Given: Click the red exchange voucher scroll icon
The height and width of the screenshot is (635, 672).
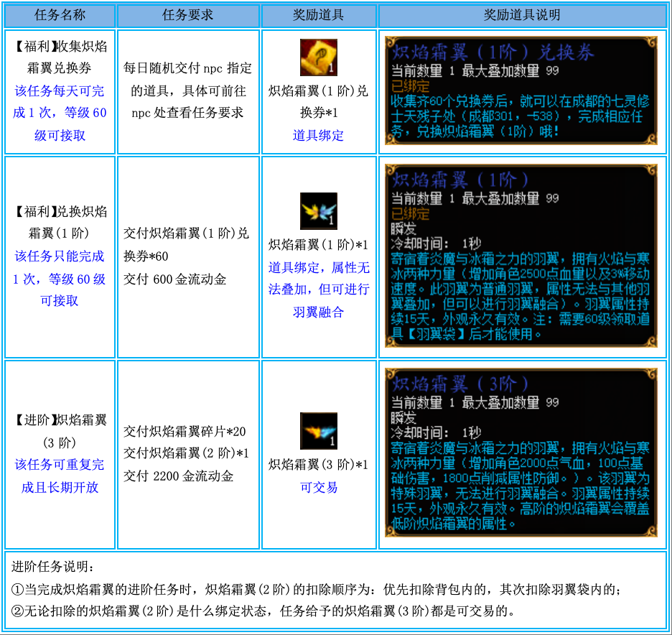Looking at the screenshot, I should pyautogui.click(x=318, y=58).
